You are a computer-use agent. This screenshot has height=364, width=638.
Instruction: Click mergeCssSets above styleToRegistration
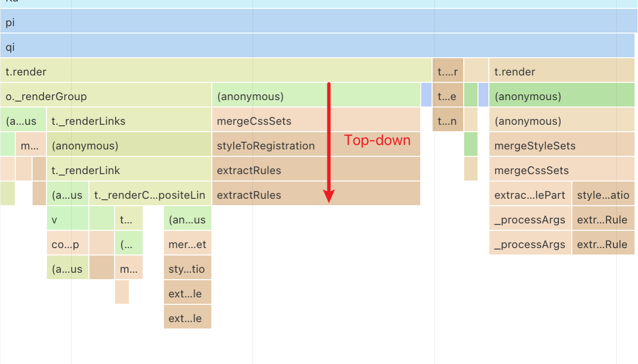tap(316, 119)
